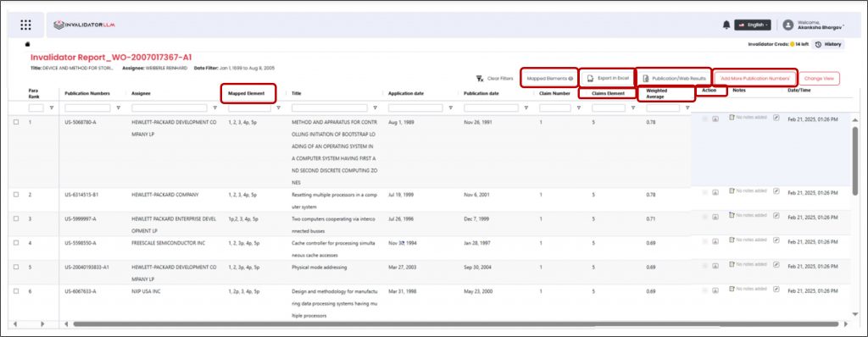Sort by Weighted Average column header
The width and height of the screenshot is (868, 337).
pyautogui.click(x=657, y=93)
